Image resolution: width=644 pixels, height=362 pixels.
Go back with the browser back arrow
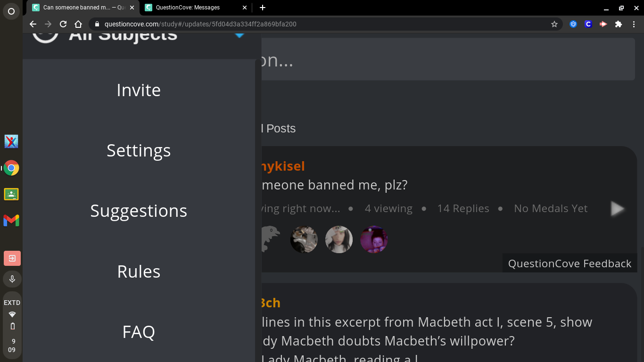33,24
